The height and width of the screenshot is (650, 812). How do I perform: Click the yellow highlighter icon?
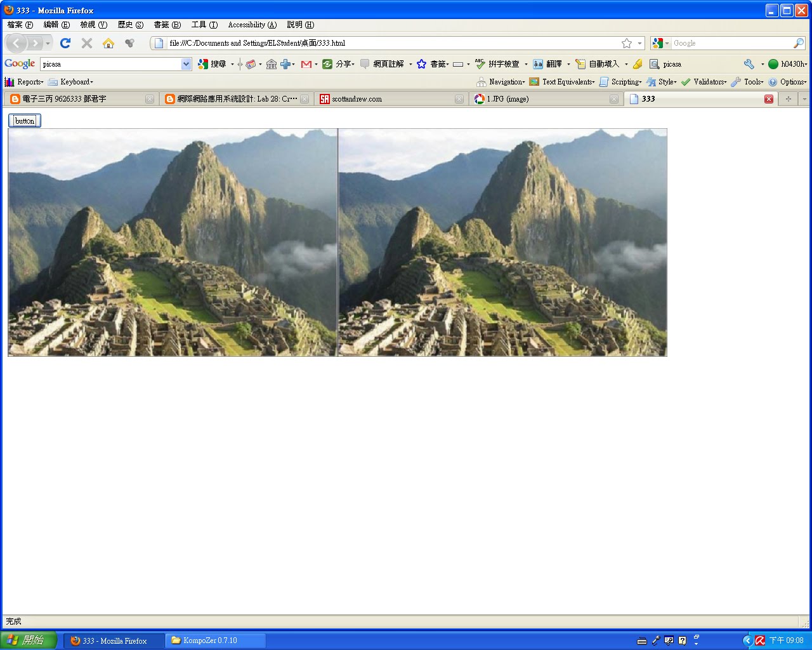638,64
